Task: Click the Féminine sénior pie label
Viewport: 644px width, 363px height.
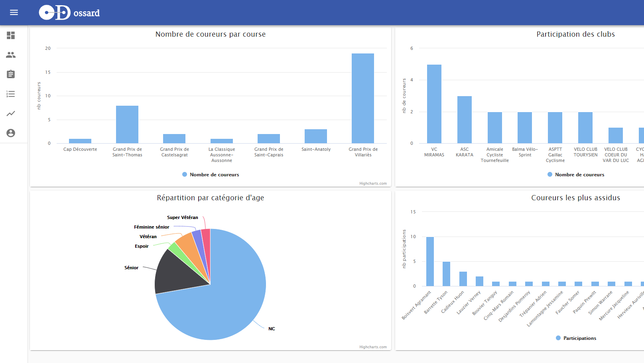Action: (152, 227)
